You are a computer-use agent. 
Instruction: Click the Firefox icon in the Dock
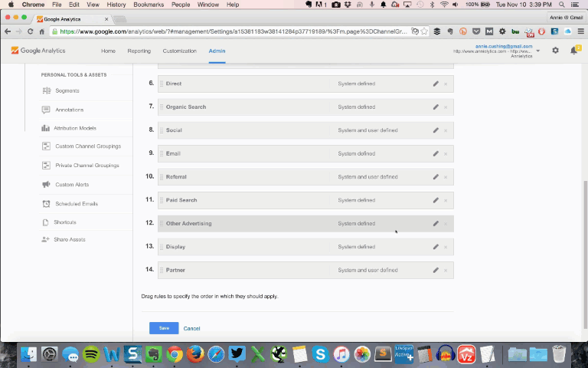(195, 354)
